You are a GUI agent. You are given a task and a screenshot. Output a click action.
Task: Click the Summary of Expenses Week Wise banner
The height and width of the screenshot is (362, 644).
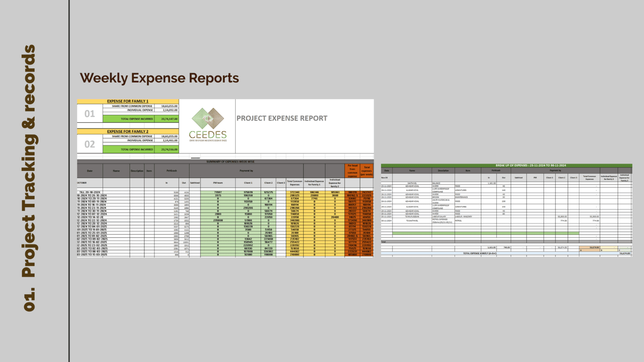[230, 162]
